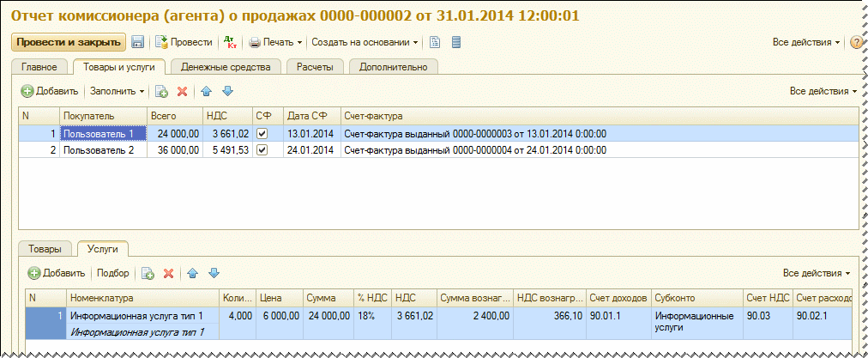Click the Номенклатура column header

click(143, 298)
